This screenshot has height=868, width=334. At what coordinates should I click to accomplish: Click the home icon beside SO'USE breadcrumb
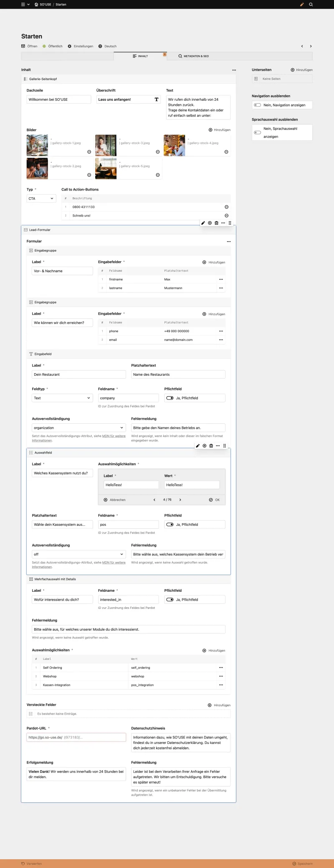(x=36, y=4)
